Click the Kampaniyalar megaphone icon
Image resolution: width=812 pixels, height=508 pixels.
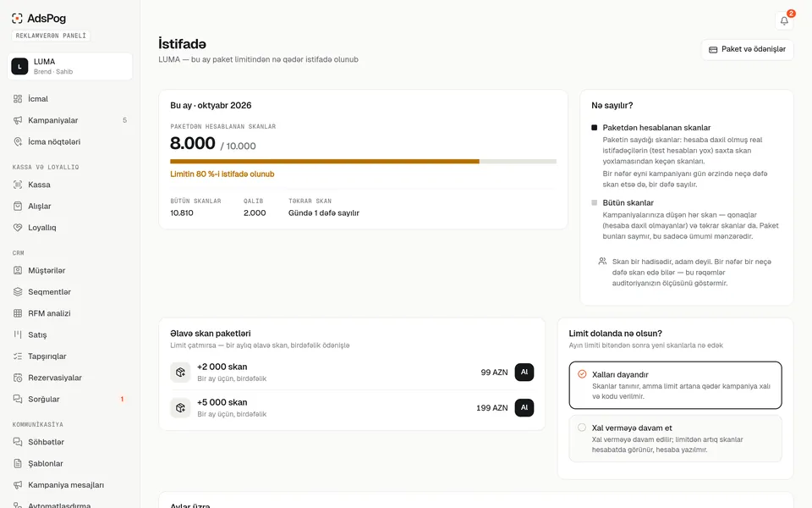18,120
